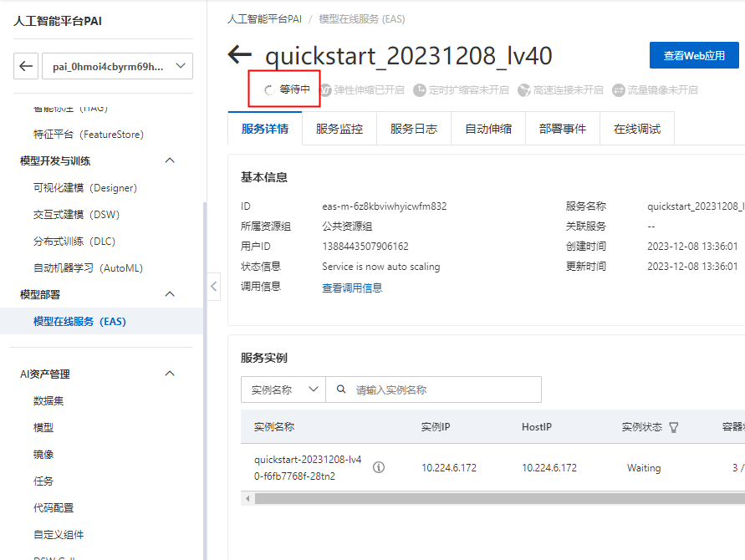Click the sidebar vertical scrollbar
The image size is (745, 560).
tap(205, 381)
